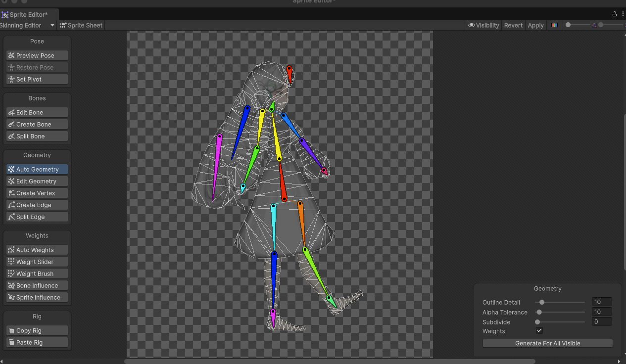626x364 pixels.
Task: Click the Set Pivot tool
Action: click(x=37, y=79)
